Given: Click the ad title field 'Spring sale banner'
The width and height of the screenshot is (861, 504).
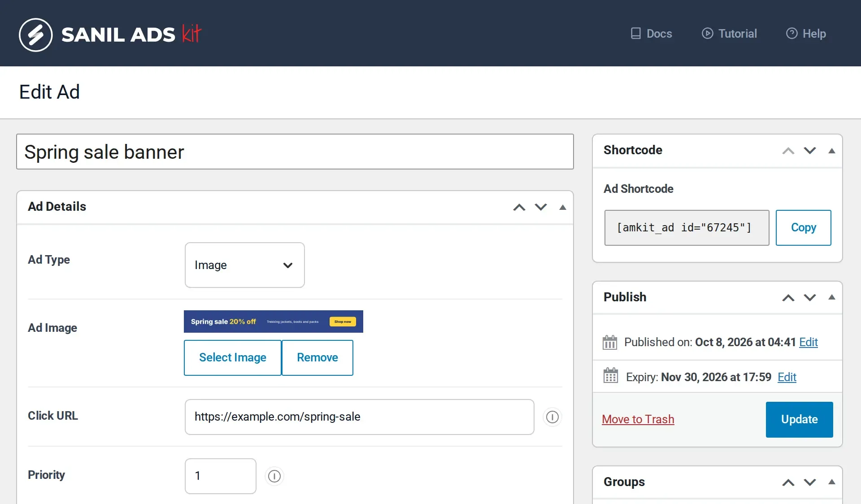Looking at the screenshot, I should click(295, 152).
